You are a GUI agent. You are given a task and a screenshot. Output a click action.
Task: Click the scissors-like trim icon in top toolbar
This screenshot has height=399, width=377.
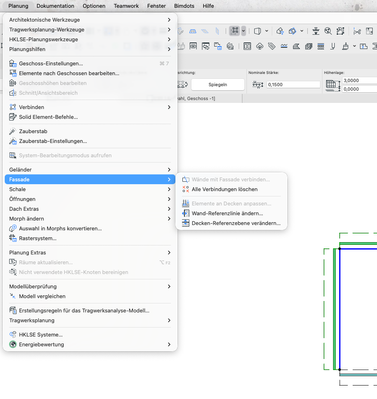357,31
